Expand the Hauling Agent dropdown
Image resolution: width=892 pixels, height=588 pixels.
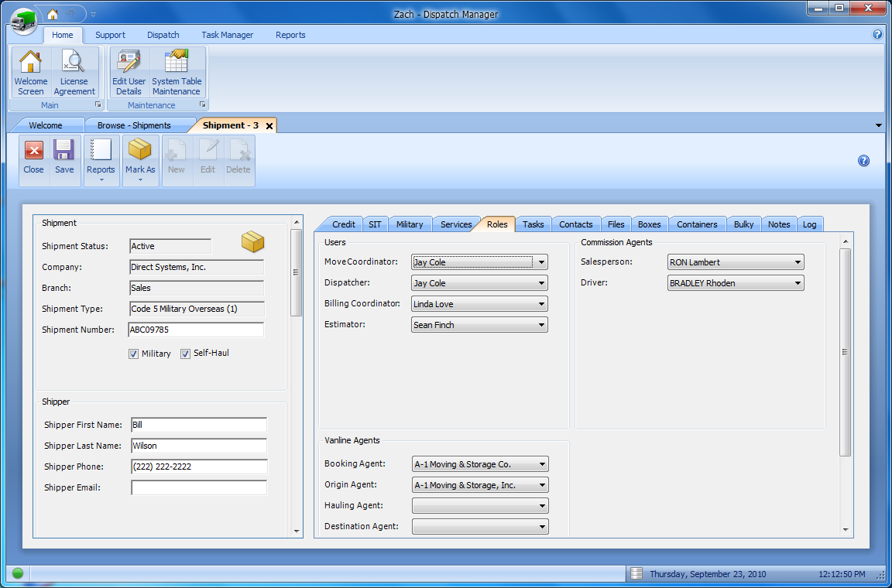541,506
